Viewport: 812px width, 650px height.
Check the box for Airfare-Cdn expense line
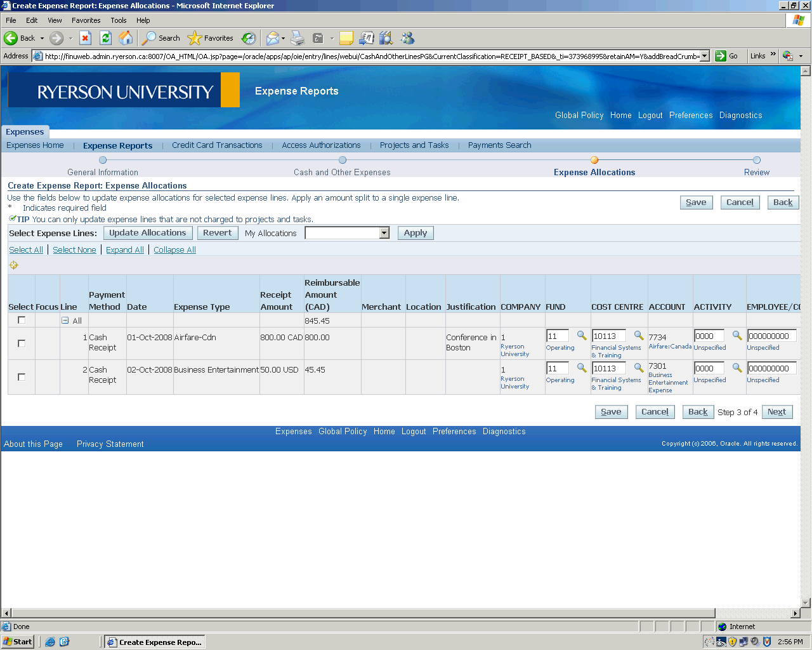coord(22,343)
